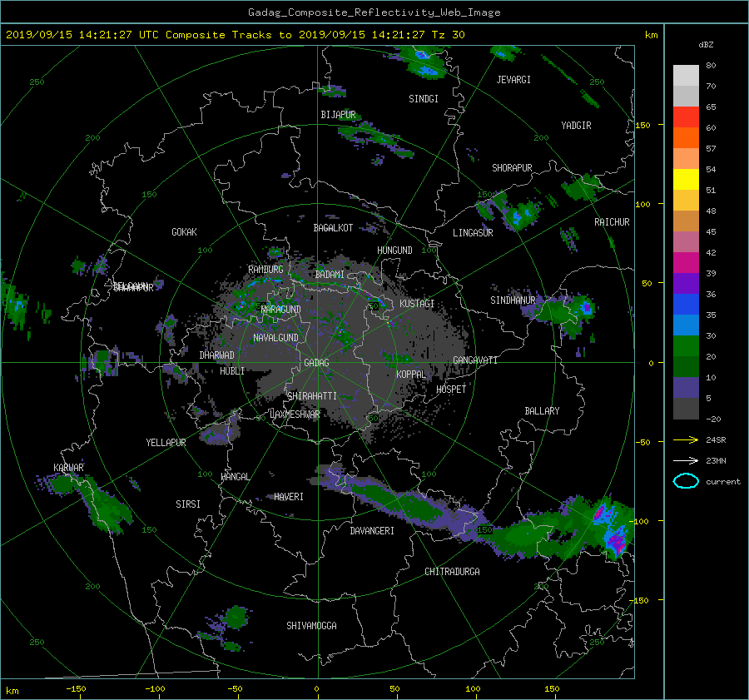Image resolution: width=749 pixels, height=700 pixels.
Task: Click the UTC Composite Tracks timestamp header
Action: [235, 34]
